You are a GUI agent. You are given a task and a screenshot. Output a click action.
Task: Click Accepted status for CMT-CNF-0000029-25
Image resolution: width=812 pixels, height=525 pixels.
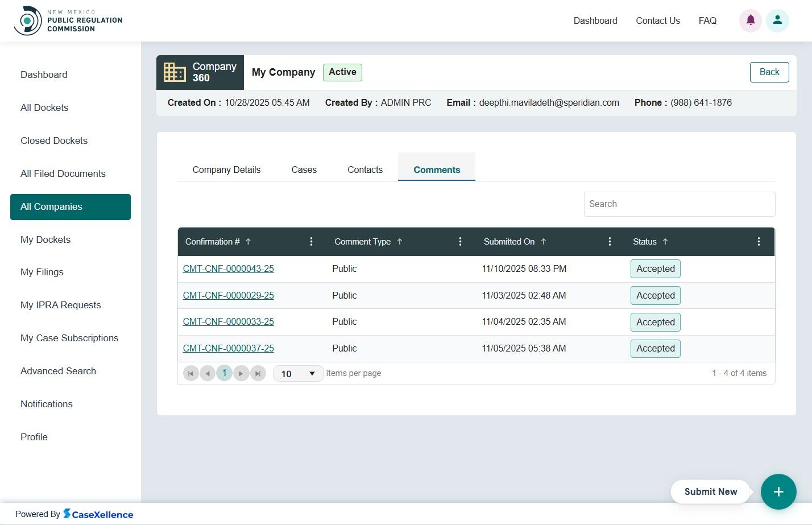point(656,296)
